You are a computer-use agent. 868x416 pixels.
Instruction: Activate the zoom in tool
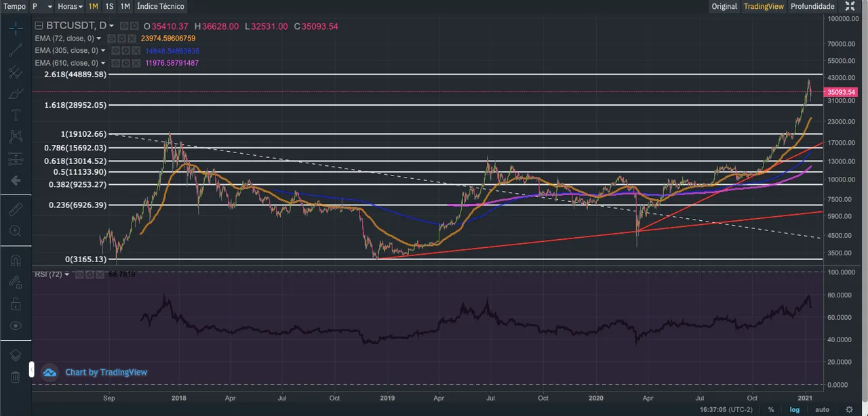coord(16,232)
